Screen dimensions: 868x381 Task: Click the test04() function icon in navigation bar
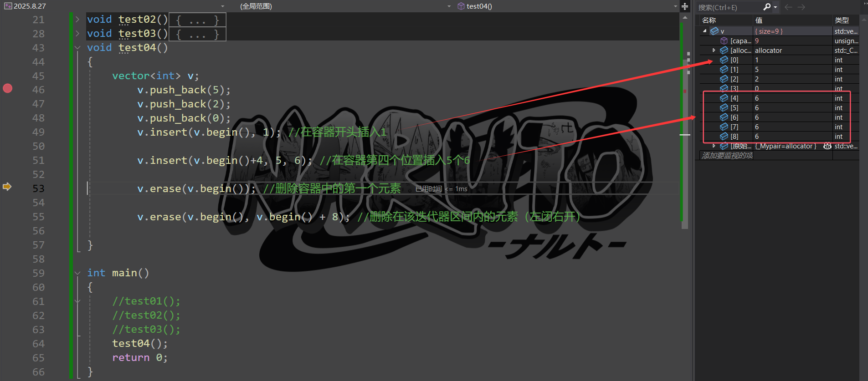(x=461, y=6)
